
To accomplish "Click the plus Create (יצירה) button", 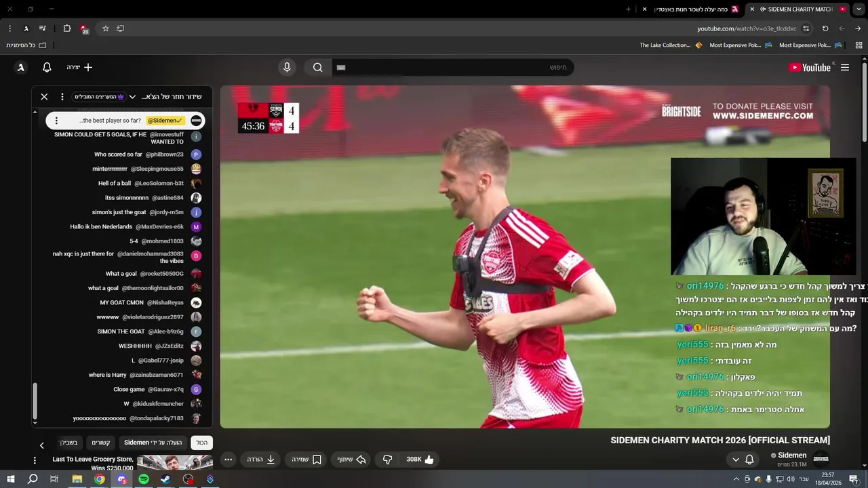I will coord(79,67).
